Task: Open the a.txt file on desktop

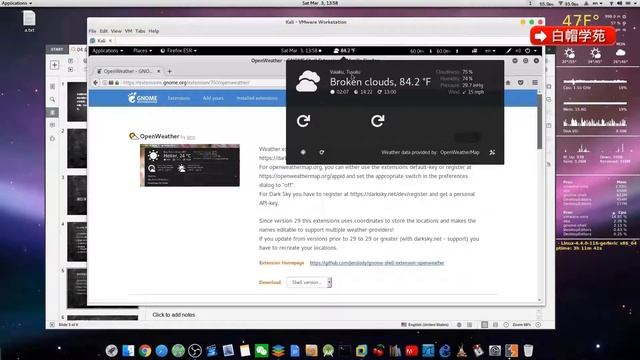Action: point(29,21)
